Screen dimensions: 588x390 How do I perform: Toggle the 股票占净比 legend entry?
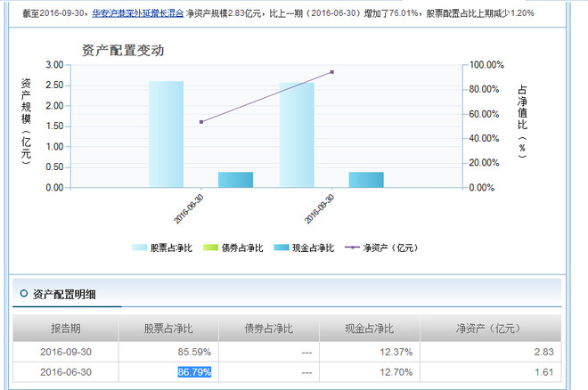(x=162, y=248)
